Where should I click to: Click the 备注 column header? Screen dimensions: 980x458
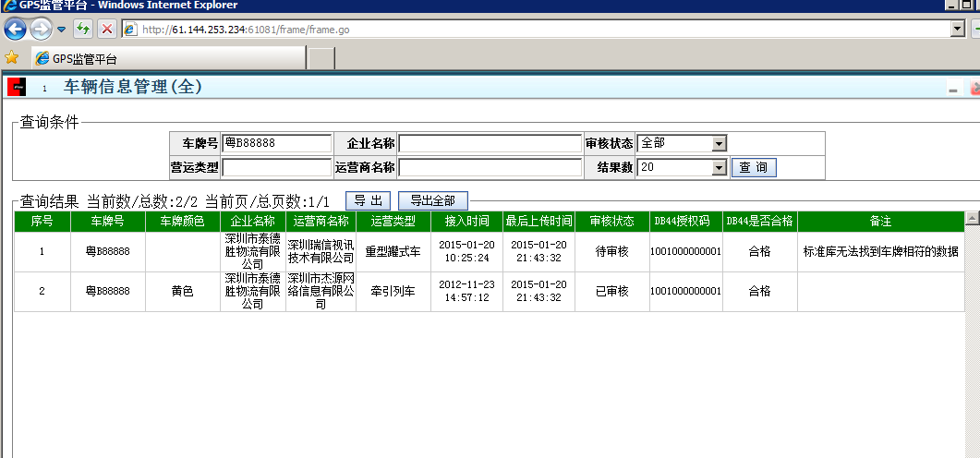880,222
